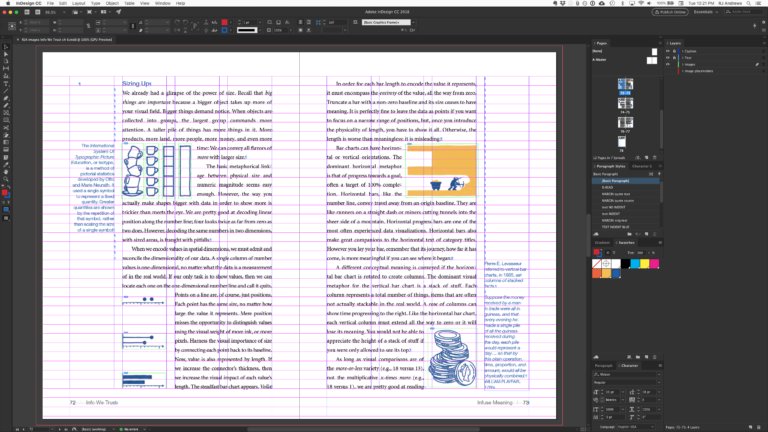The height and width of the screenshot is (432, 768).
Task: Select the 76-77 spread thumbnail
Action: tap(625, 123)
